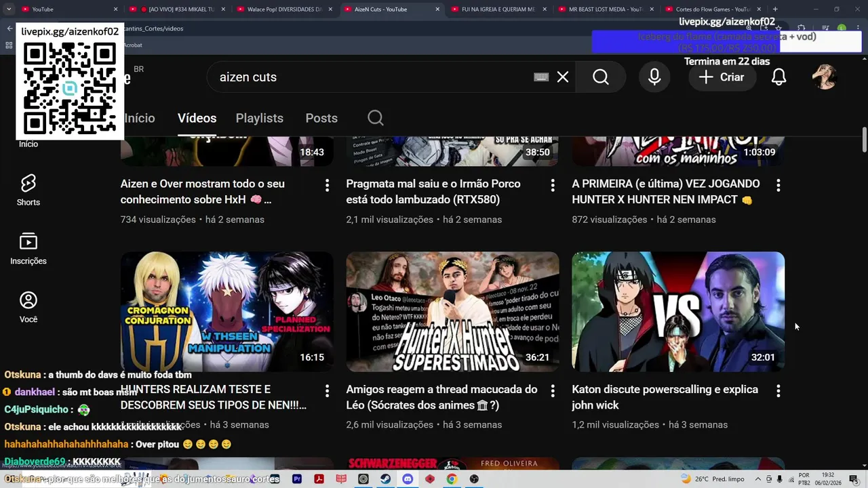Click the '1,2 mil visualizações' text

[x=615, y=425]
